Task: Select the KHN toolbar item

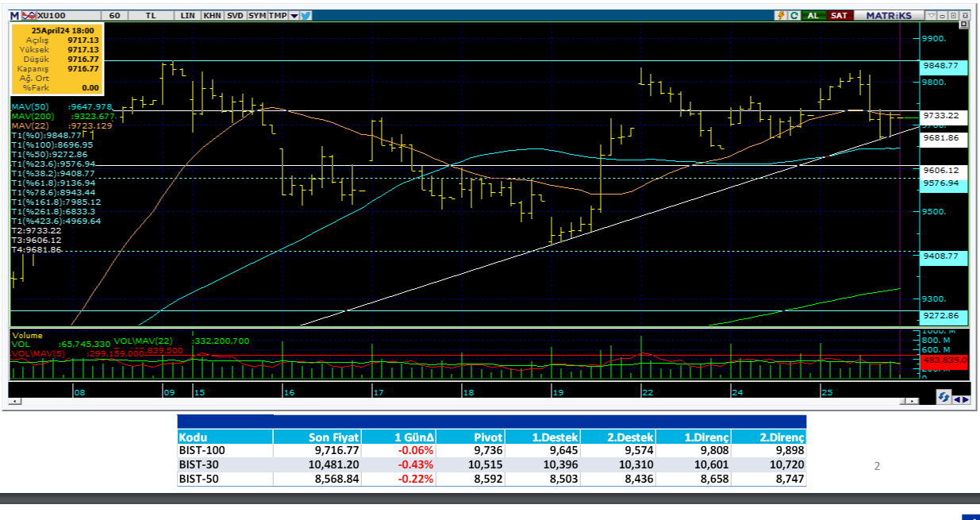Action: coord(212,15)
